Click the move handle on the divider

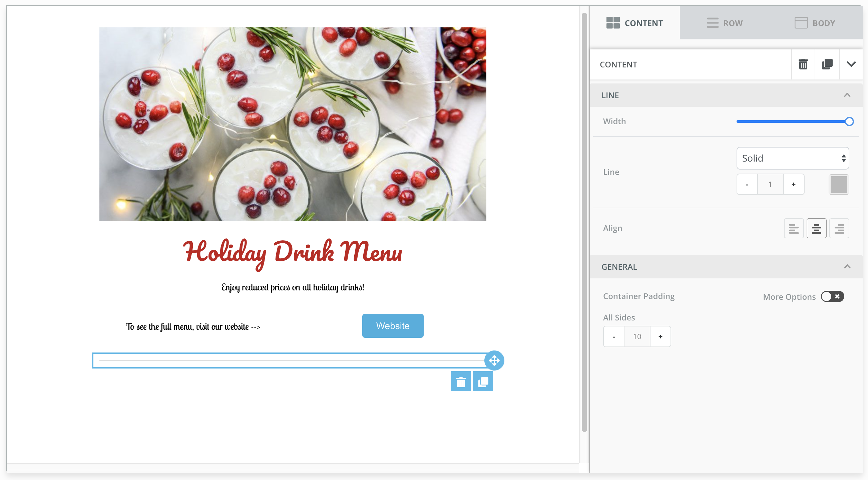tap(494, 361)
